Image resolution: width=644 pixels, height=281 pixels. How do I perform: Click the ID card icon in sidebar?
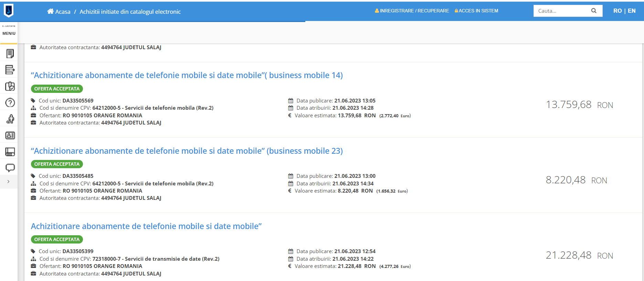(10, 136)
